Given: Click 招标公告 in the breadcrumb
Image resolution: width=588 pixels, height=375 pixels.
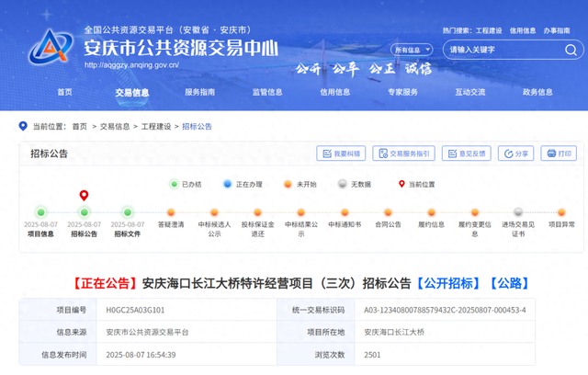Looking at the screenshot, I should point(197,127).
